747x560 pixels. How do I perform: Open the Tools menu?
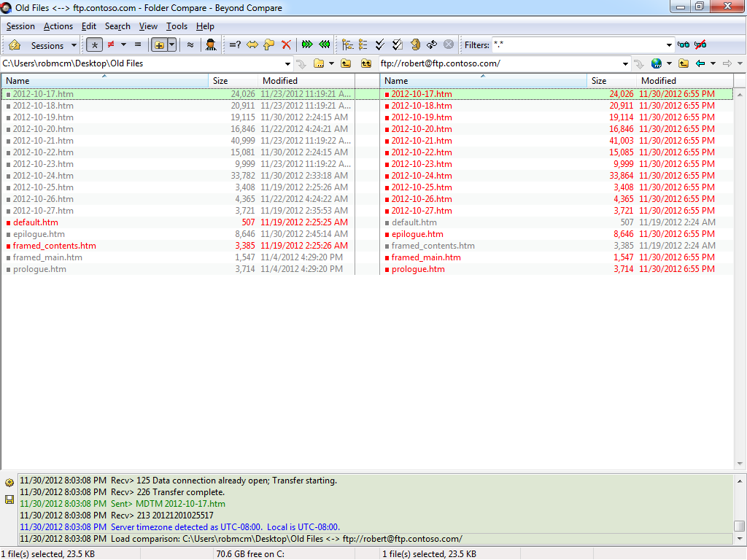177,26
